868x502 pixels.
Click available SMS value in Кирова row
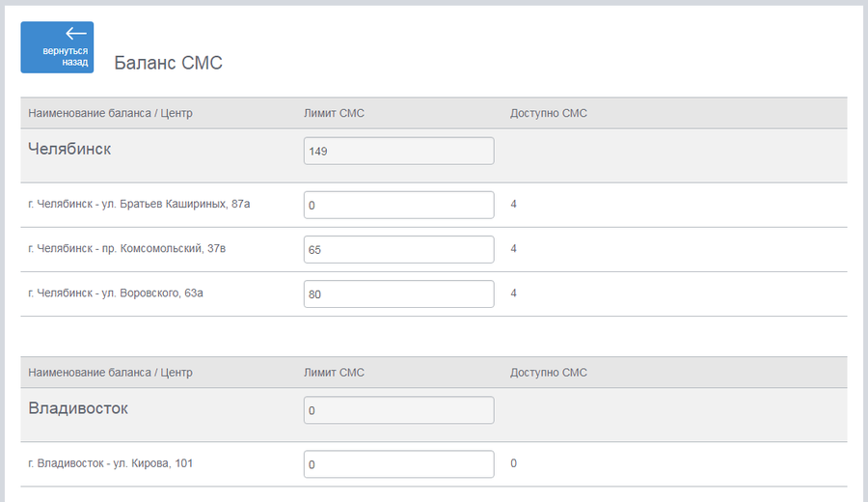(x=514, y=463)
